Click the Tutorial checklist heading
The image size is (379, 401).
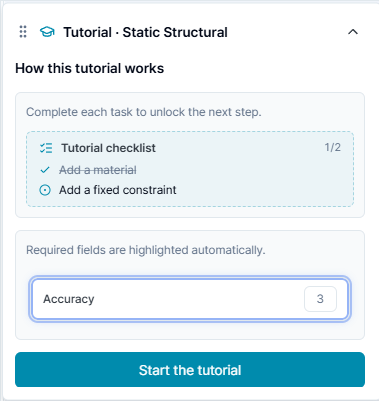108,148
